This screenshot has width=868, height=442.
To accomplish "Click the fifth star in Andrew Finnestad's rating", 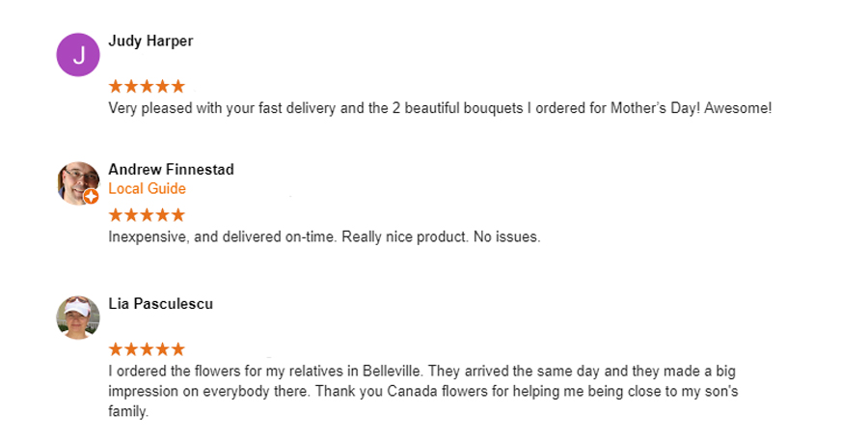I will coord(177,214).
